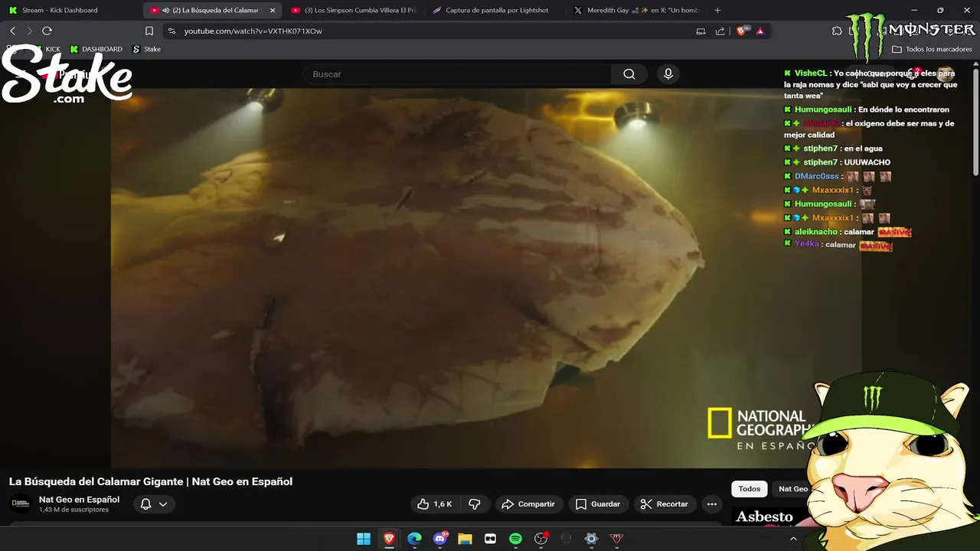Open Discord from the taskbar
The height and width of the screenshot is (551, 980).
tap(440, 539)
